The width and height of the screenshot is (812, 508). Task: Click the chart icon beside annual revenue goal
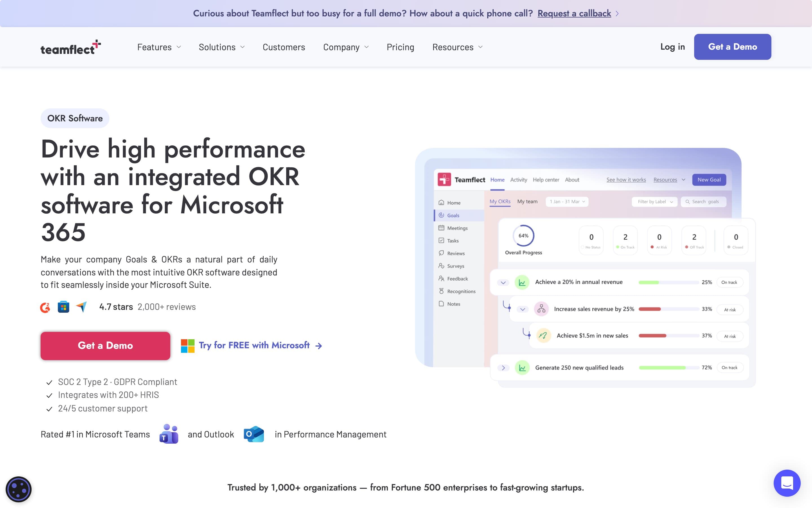pyautogui.click(x=522, y=282)
